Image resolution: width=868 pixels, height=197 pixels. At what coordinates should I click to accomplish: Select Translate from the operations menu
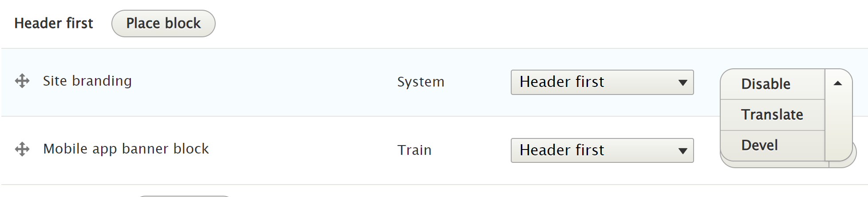[x=772, y=115]
